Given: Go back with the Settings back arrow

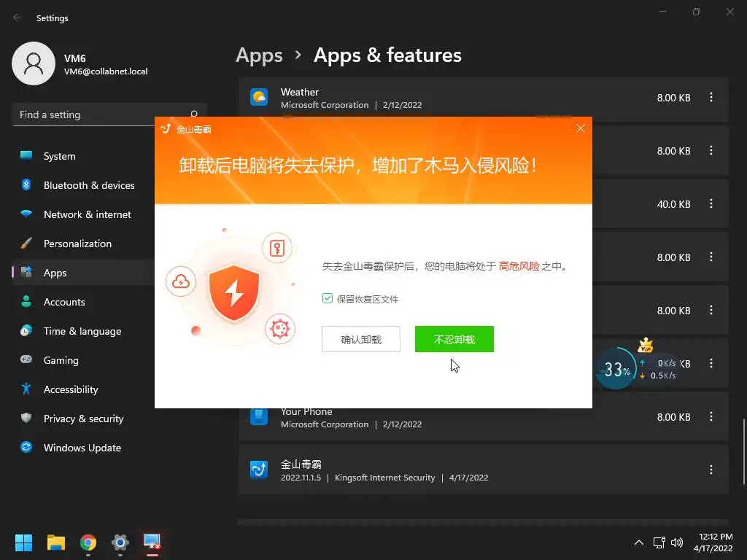Looking at the screenshot, I should (x=18, y=17).
